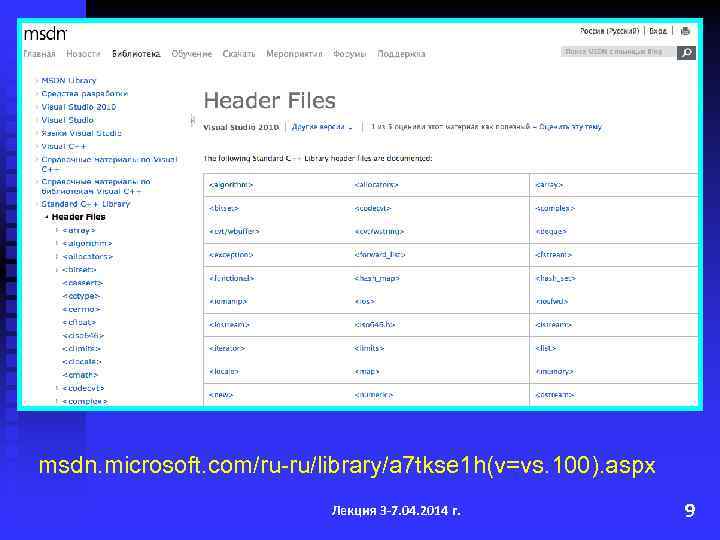Open the <allocators> table link
The width and height of the screenshot is (720, 540).
point(377,185)
